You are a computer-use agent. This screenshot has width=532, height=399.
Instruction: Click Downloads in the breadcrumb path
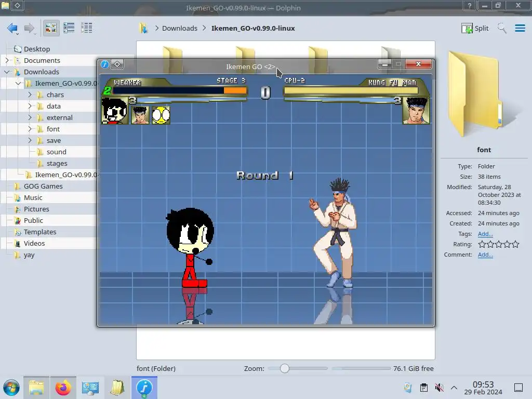coord(179,28)
